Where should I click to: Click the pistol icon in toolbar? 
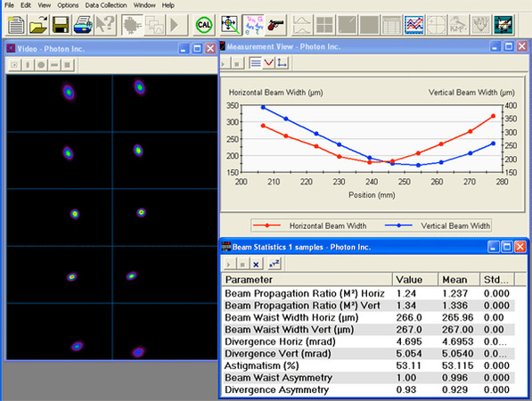tap(276, 25)
